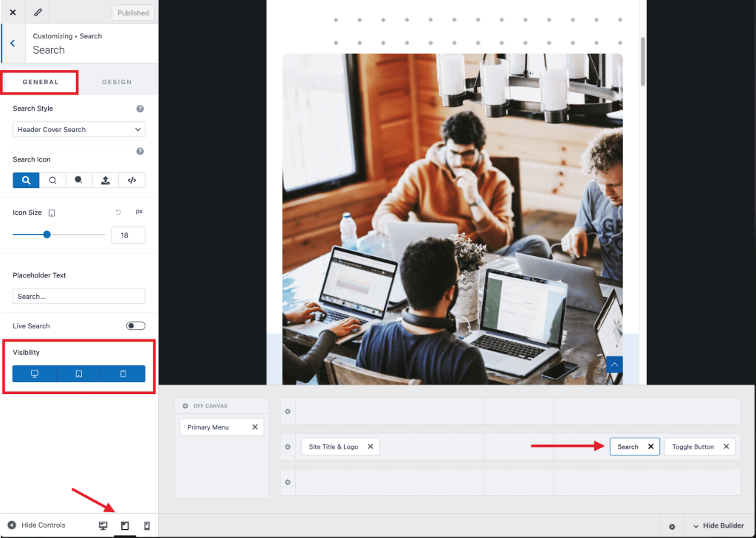This screenshot has height=538, width=756.
Task: Select the code embed search icon option
Action: pos(132,180)
